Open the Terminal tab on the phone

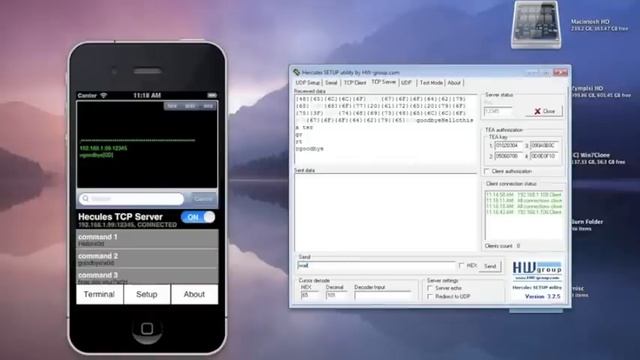[99, 294]
